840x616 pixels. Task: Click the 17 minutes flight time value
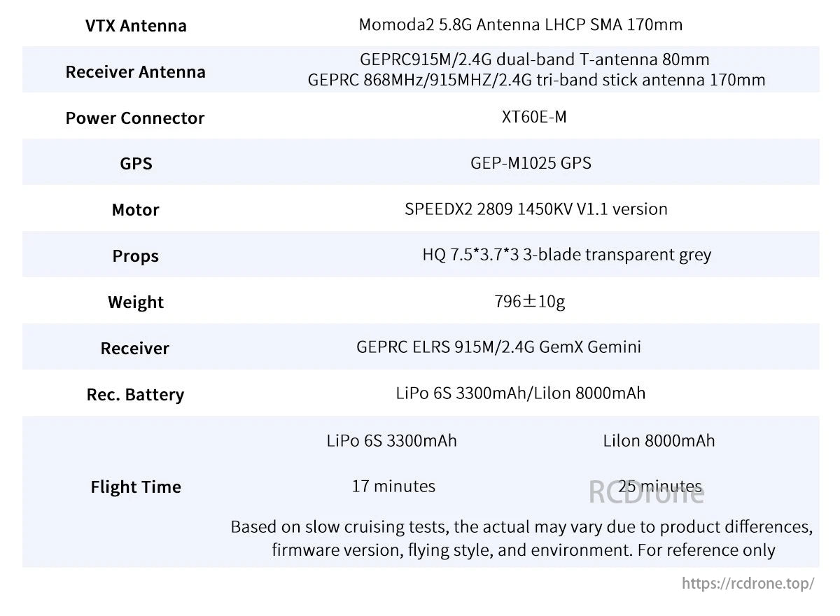point(393,486)
